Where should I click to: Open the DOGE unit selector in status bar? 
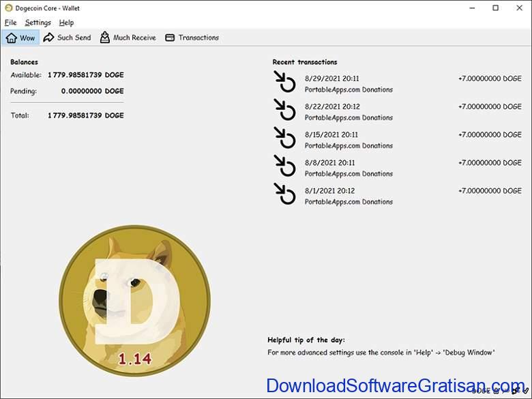click(484, 391)
